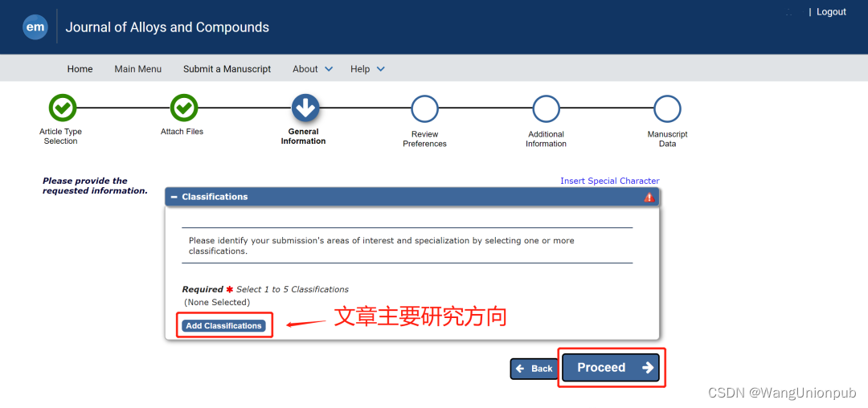The width and height of the screenshot is (868, 408).
Task: Select the Review Preferences step circle
Action: click(x=424, y=109)
